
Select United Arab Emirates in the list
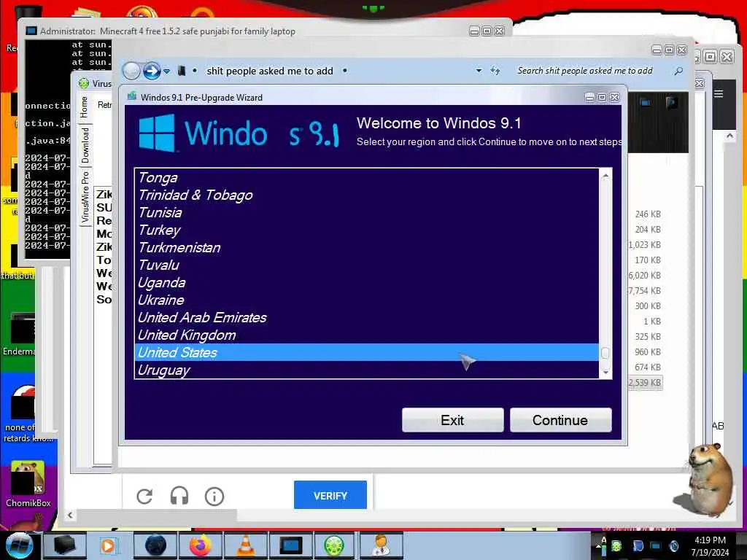coord(366,318)
